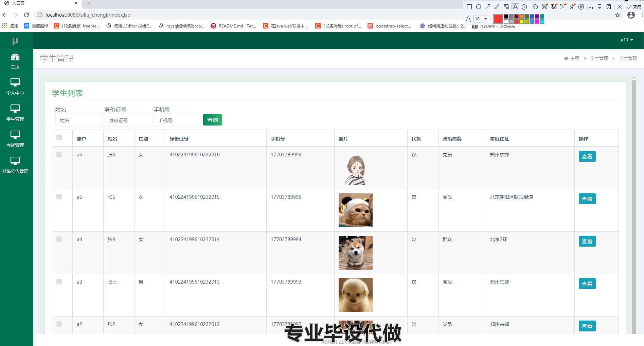644x346 pixels.
Task: Go back in browser history
Action: pos(5,15)
